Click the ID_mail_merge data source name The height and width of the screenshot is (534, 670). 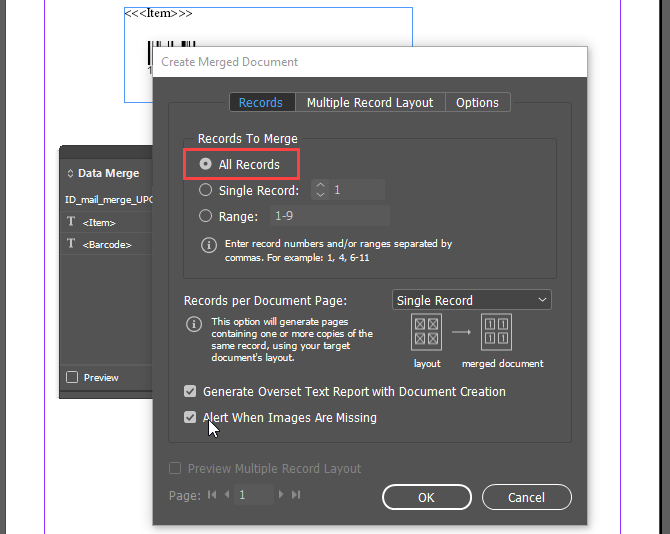(x=109, y=200)
